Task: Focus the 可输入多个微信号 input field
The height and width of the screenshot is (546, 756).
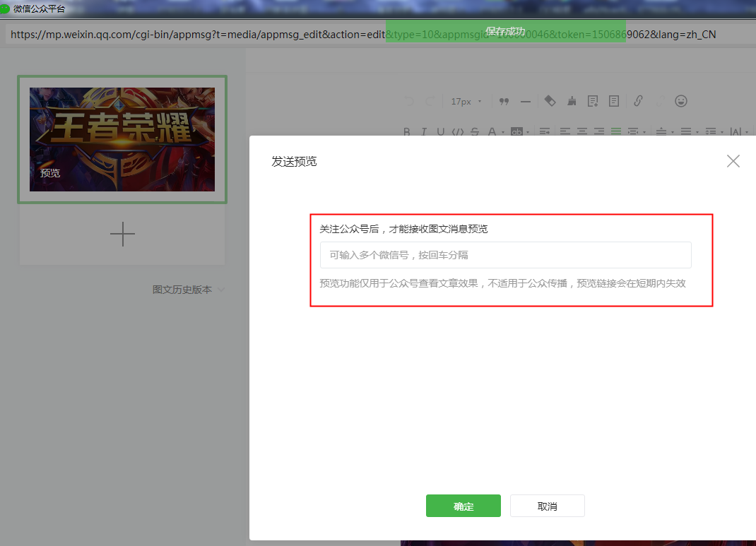Action: (506, 255)
